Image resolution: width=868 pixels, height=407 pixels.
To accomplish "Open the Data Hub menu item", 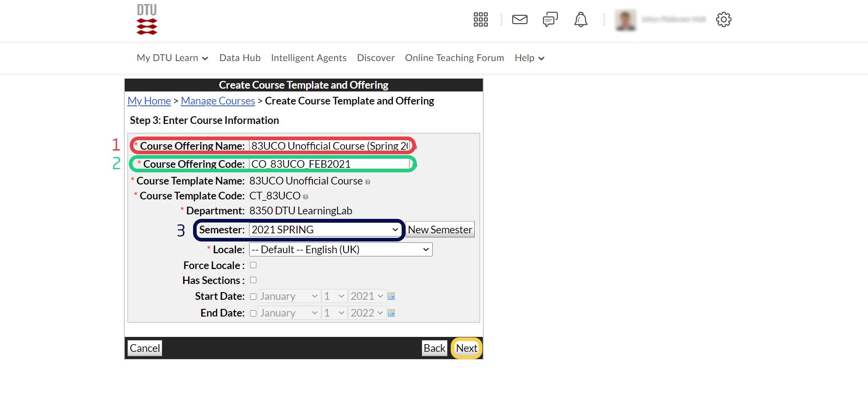I will pyautogui.click(x=240, y=58).
